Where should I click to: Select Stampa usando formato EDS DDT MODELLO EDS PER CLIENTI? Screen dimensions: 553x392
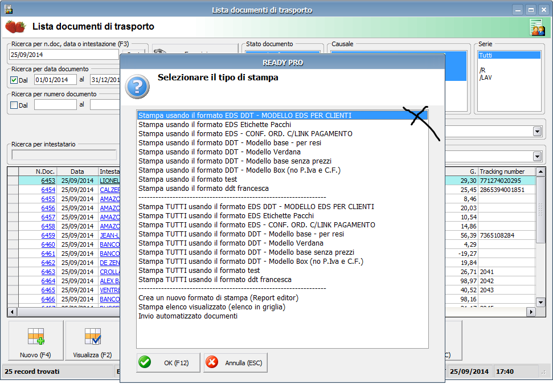coord(282,115)
